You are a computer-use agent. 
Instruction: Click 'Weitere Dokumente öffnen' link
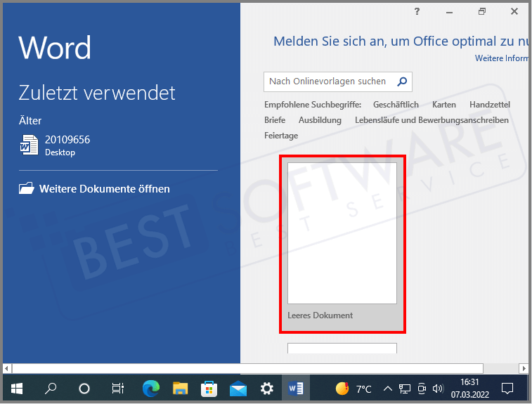pyautogui.click(x=104, y=188)
